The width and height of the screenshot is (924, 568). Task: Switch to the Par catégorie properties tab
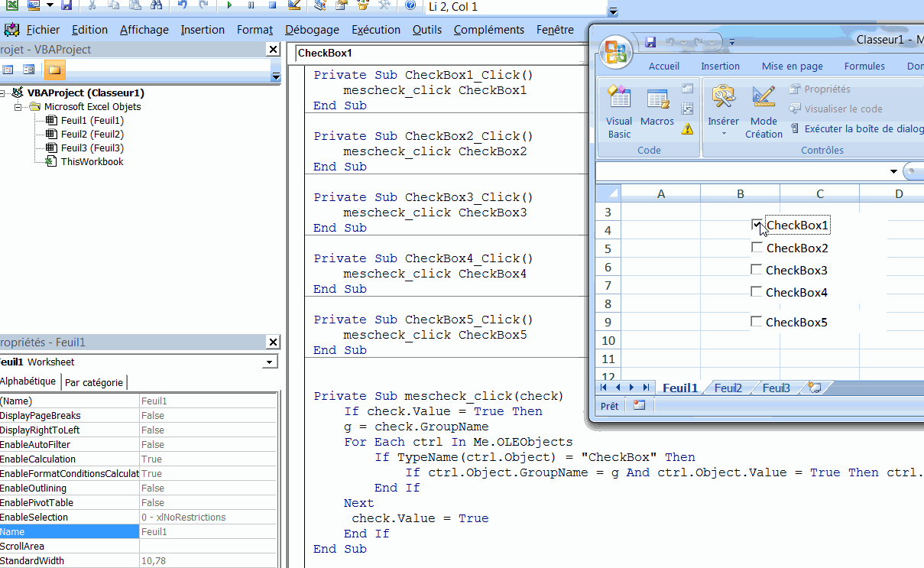pos(93,382)
